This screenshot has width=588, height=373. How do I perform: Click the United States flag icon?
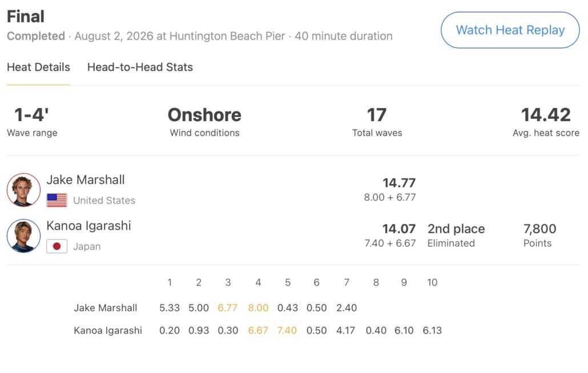click(x=57, y=200)
